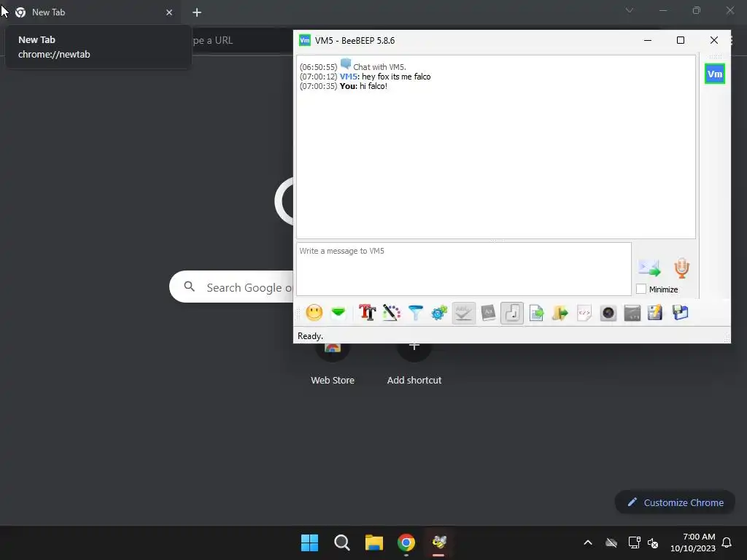
Task: Click Add shortcut on Chrome new tab
Action: [414, 380]
